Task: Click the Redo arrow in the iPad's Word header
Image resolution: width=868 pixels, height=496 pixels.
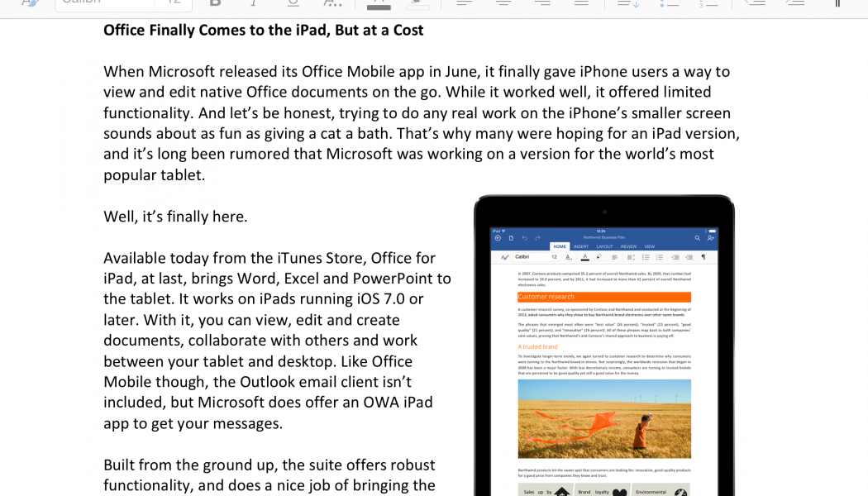Action: (x=537, y=238)
